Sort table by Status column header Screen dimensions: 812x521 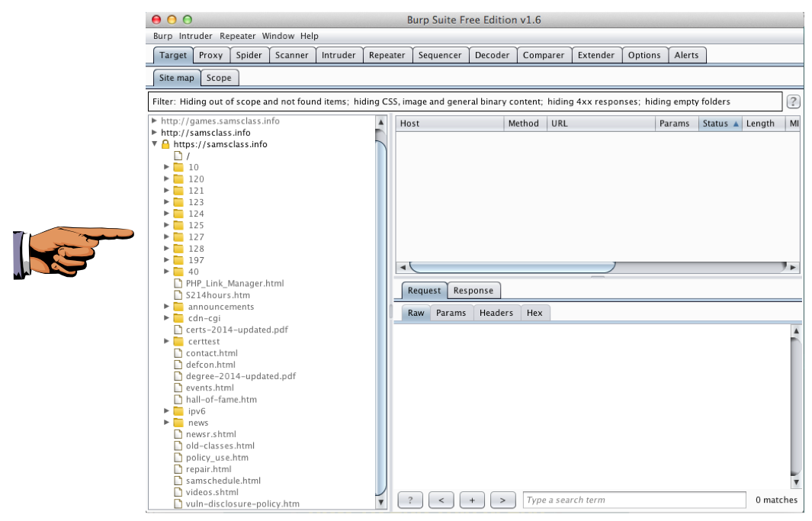720,124
